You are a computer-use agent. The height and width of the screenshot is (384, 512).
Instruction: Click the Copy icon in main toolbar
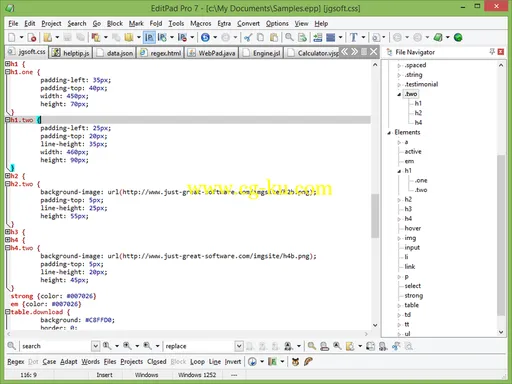point(260,37)
